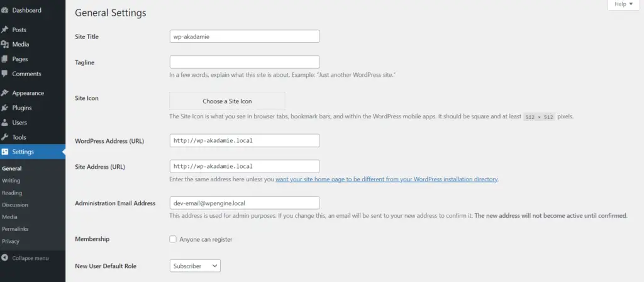This screenshot has width=644, height=282.
Task: Open the Permalinks settings submenu
Action: 15,229
